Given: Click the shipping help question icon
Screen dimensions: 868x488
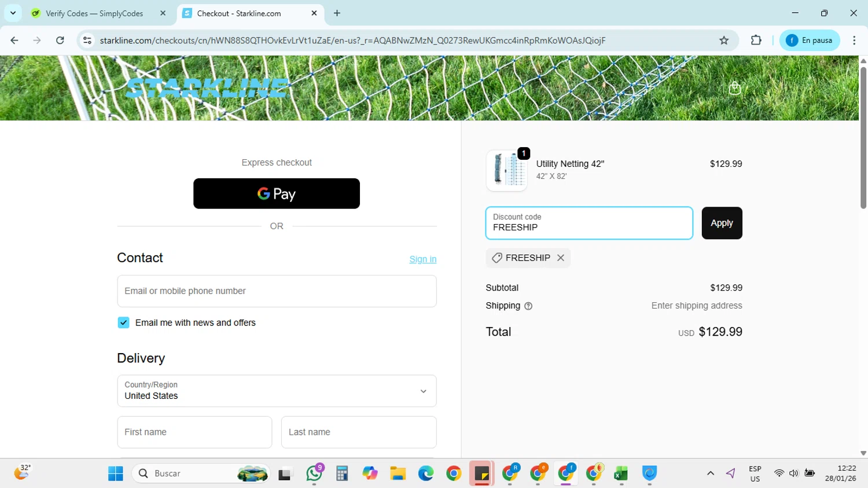Looking at the screenshot, I should point(528,306).
